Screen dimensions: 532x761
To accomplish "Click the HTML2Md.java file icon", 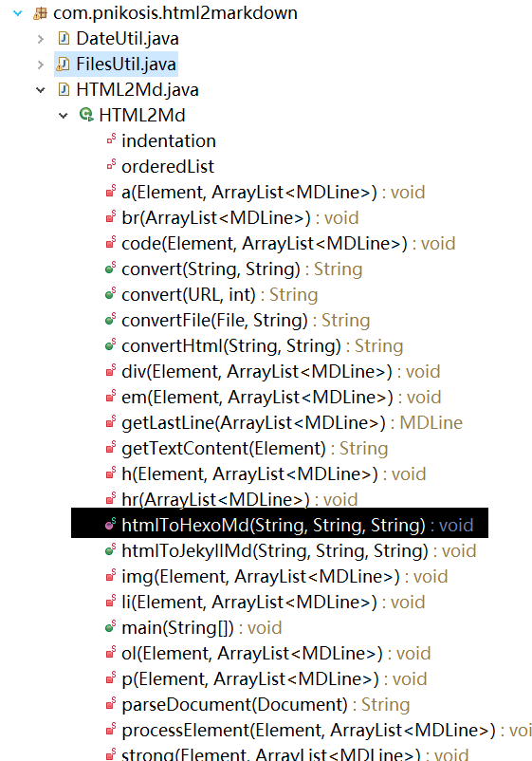I will click(64, 90).
